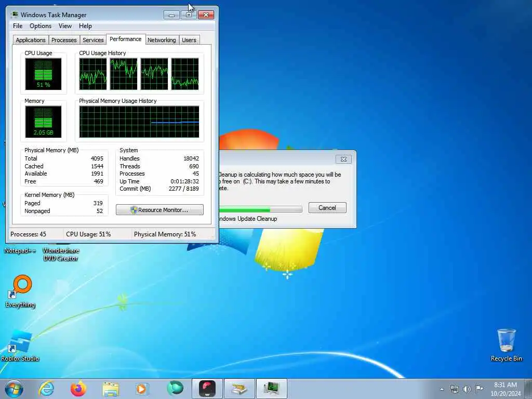
Task: Open the Start menu orb
Action: [x=14, y=389]
